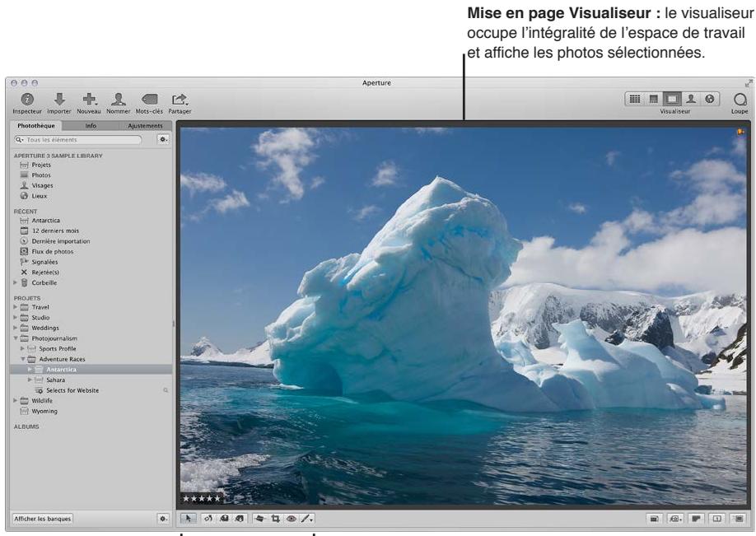Expand the Studio folder

[x=15, y=317]
